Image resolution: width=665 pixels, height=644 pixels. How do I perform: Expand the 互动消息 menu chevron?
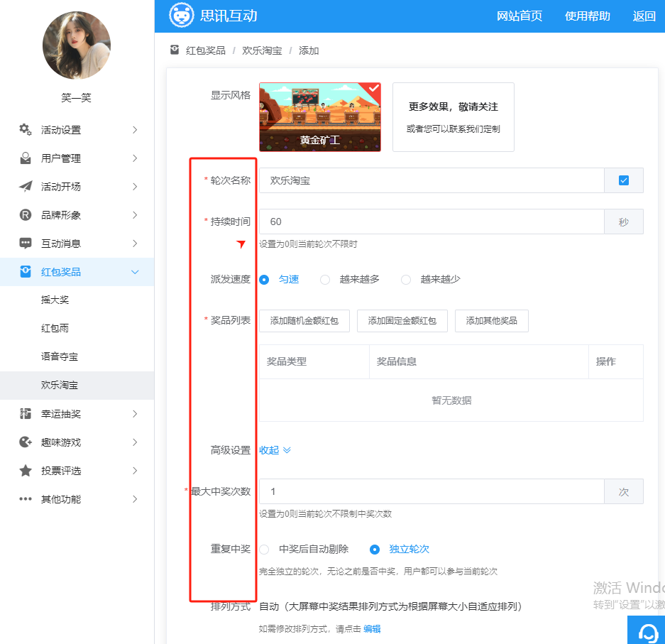coord(135,244)
